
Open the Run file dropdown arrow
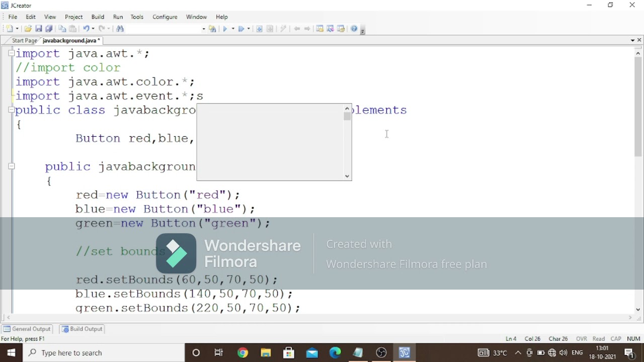pos(232,29)
